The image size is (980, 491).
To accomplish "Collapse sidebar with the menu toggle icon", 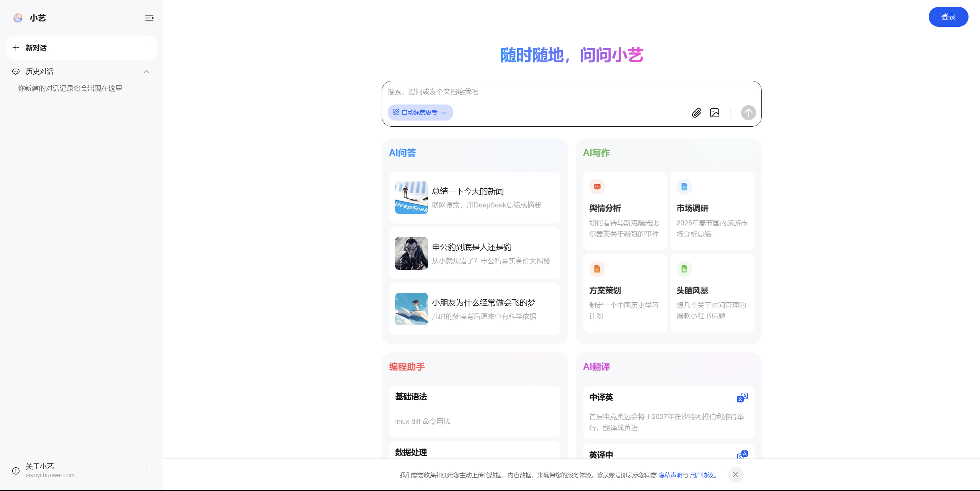I will (149, 18).
